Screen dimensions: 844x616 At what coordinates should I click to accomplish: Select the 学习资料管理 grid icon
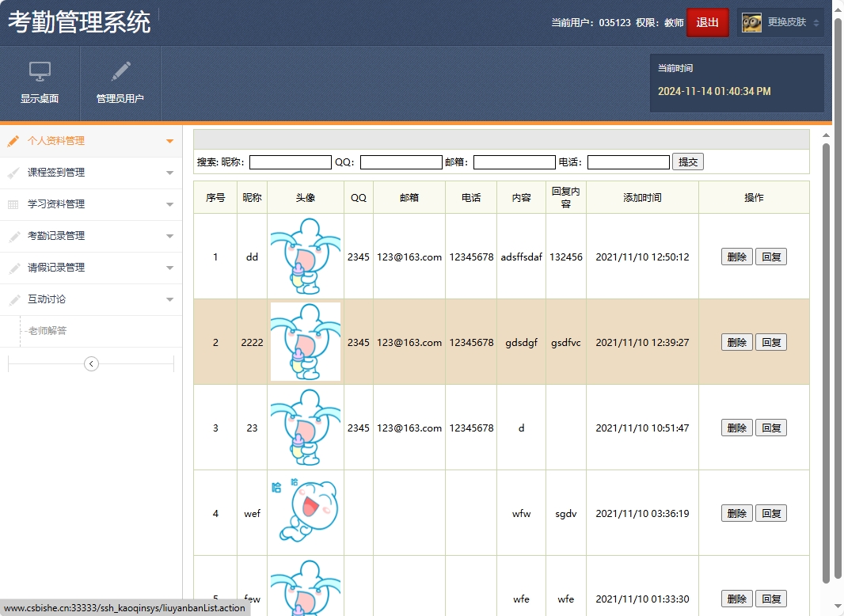tap(13, 204)
